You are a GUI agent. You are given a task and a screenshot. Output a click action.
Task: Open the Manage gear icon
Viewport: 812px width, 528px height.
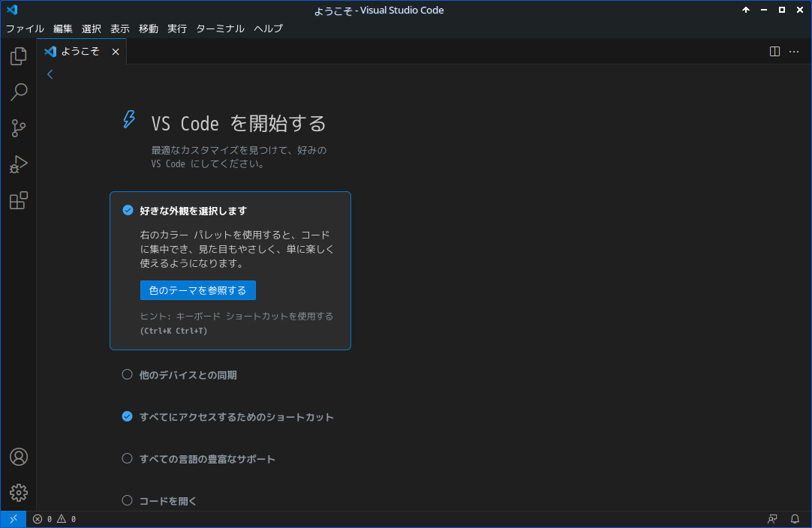coord(18,493)
